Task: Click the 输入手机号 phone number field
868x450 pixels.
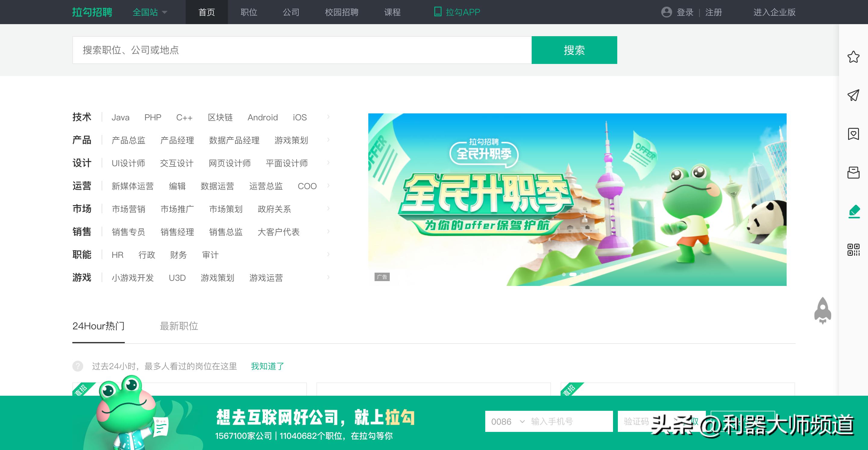Action: coord(566,421)
